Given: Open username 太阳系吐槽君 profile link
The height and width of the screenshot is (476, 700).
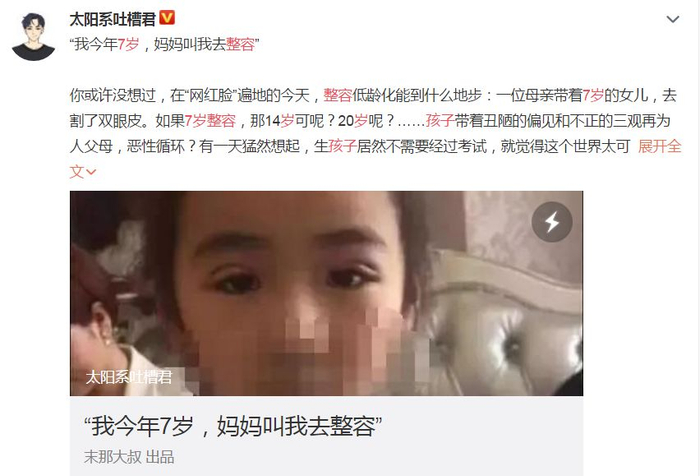Looking at the screenshot, I should coord(112,19).
